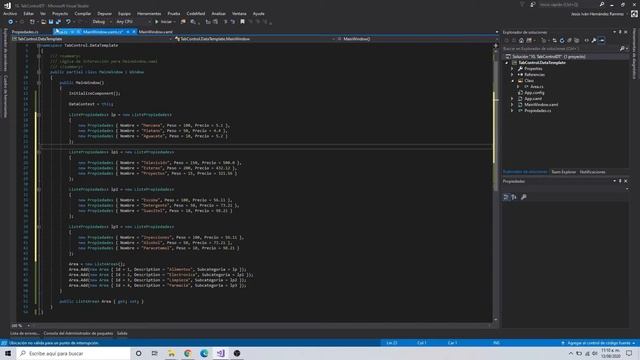640x360 pixels.
Task: Click Categorized view icon in Propiedades panel
Action: (x=506, y=197)
